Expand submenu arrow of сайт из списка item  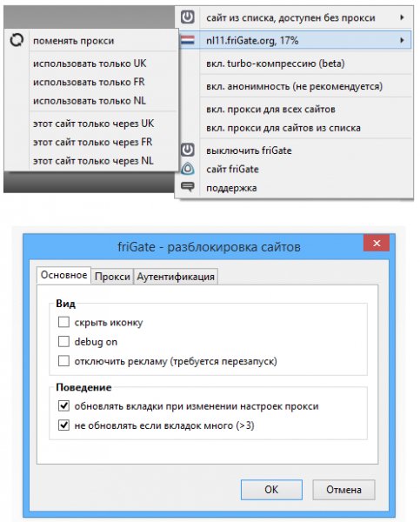(402, 17)
